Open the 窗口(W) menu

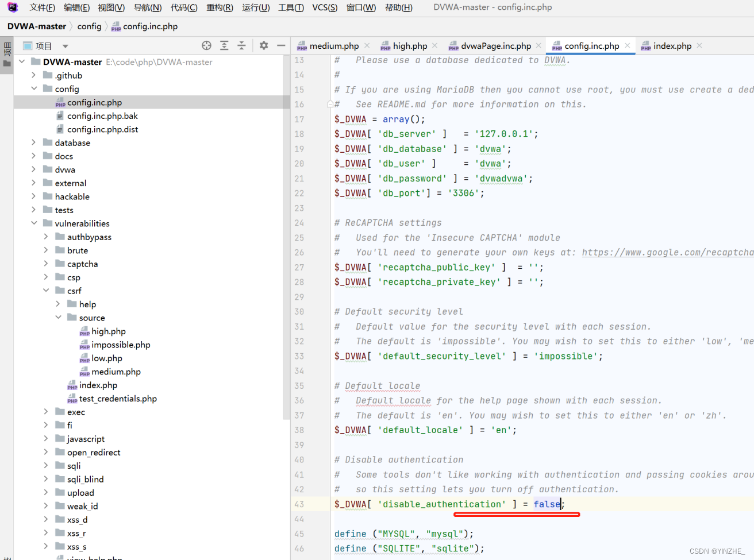point(361,7)
